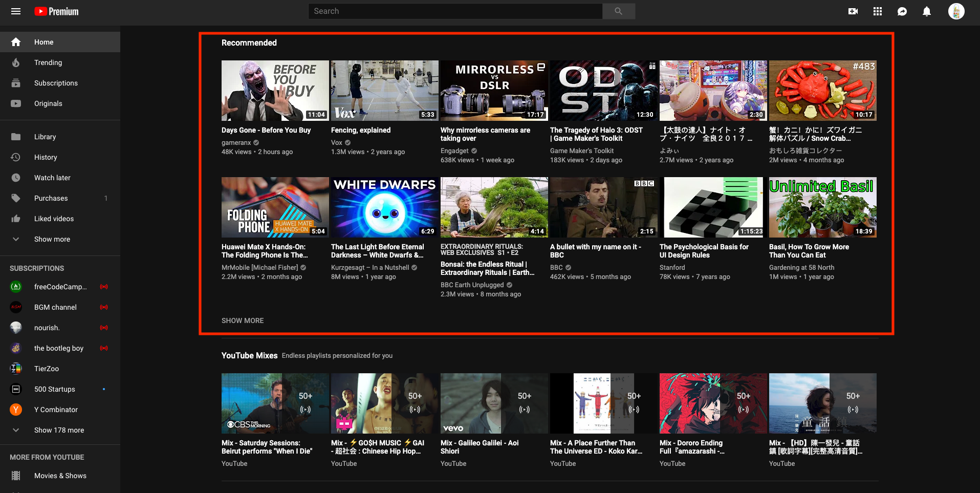
Task: Open Mix - Dororo Ending thumbnail
Action: (713, 403)
